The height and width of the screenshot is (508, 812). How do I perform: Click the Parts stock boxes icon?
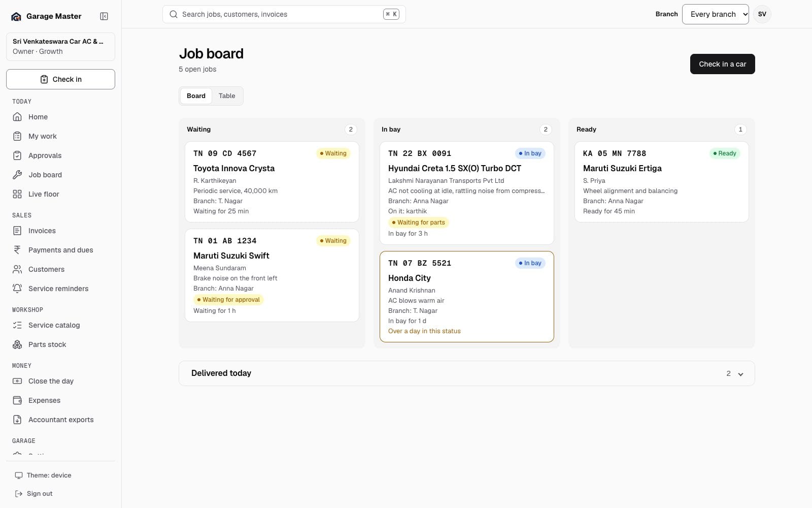coord(17,344)
